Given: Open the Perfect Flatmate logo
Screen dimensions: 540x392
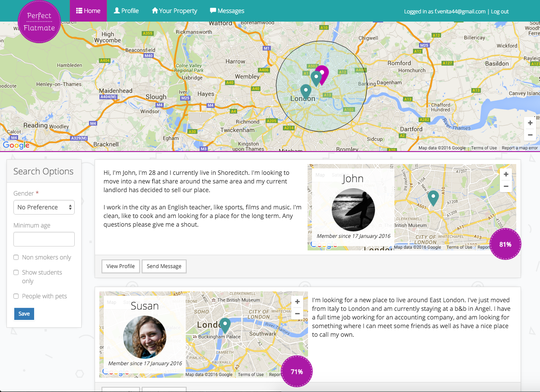Looking at the screenshot, I should click(x=40, y=22).
